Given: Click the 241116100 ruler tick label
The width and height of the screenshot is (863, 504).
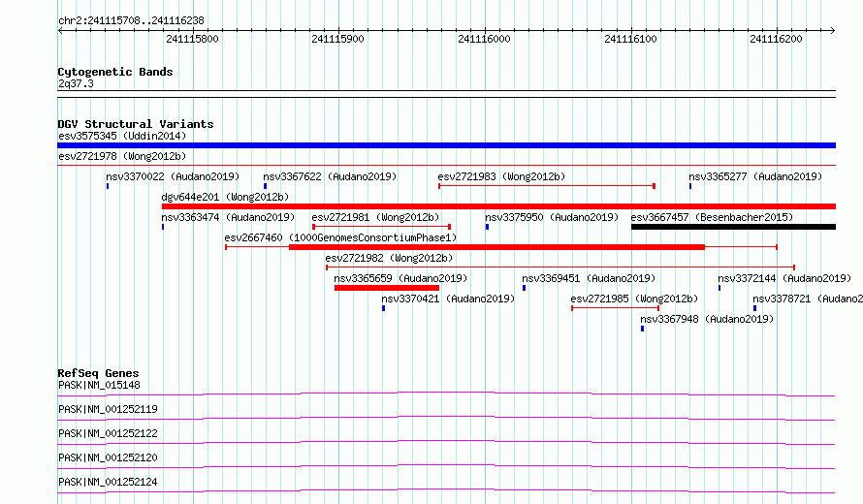Looking at the screenshot, I should 630,39.
